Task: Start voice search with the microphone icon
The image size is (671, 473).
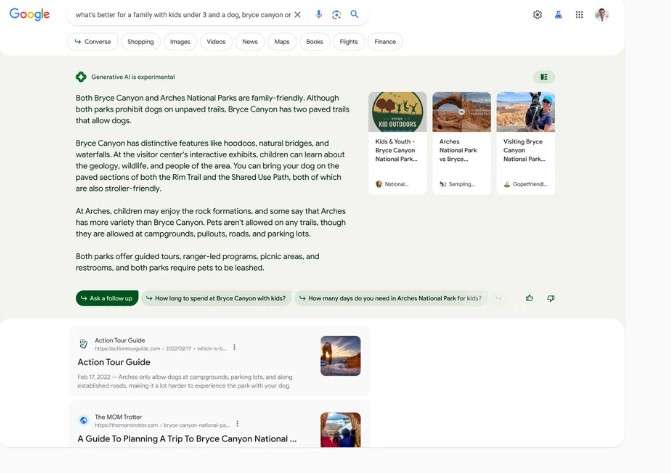Action: 318,15
